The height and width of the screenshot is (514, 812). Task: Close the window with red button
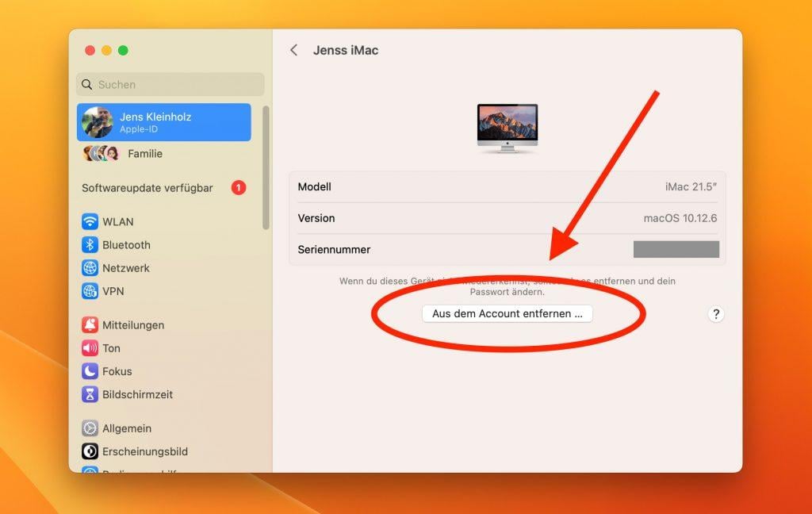point(90,50)
